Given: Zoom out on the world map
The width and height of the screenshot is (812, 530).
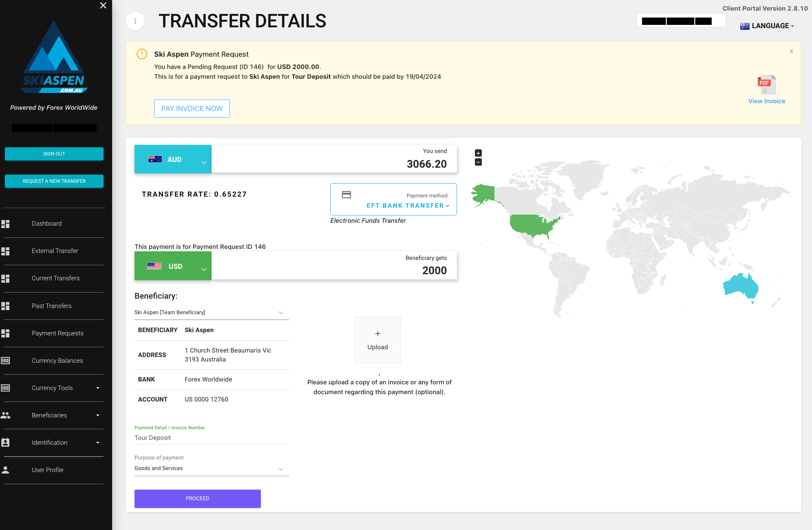Looking at the screenshot, I should [x=479, y=162].
